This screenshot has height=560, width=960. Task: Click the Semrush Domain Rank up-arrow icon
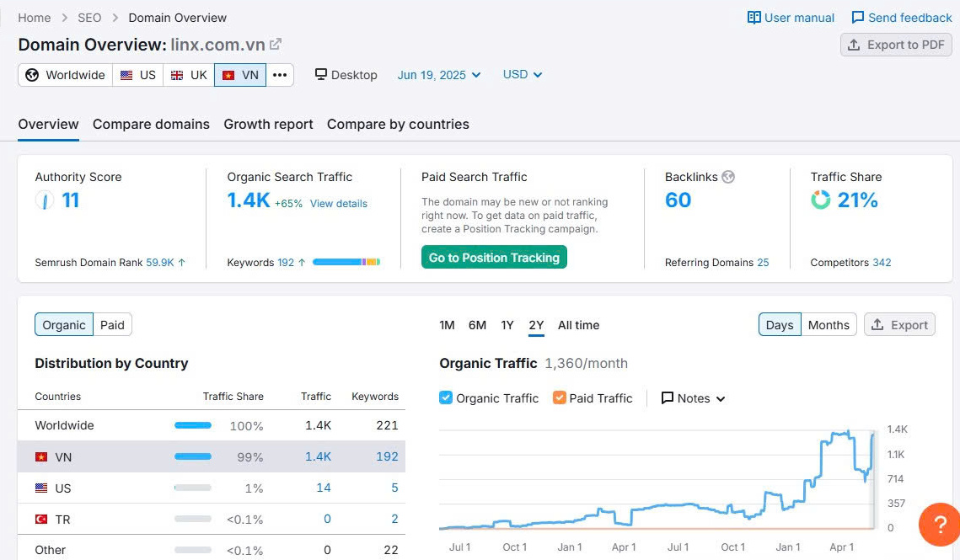coord(181,263)
